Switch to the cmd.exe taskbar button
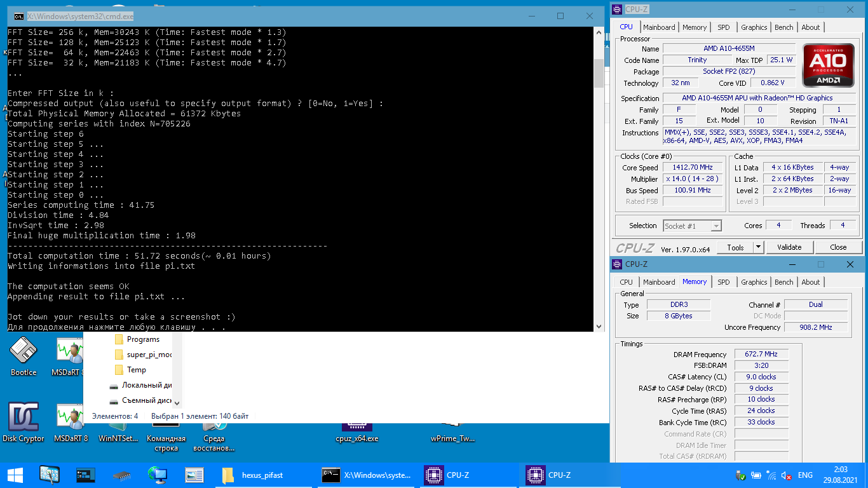The image size is (868, 488). coord(367,475)
